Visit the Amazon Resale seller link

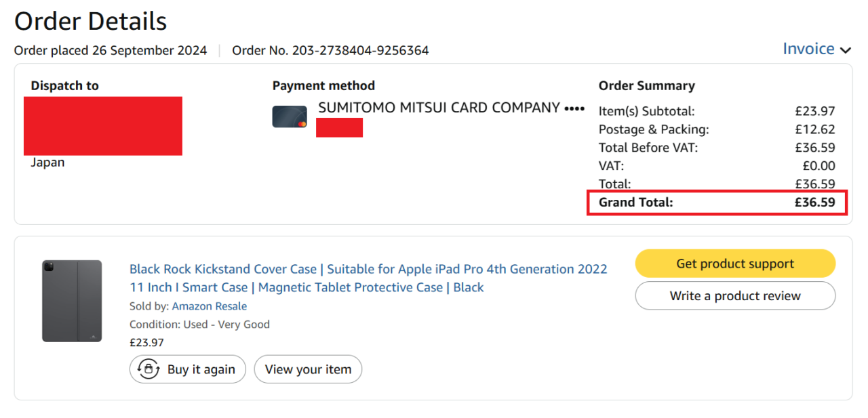click(x=209, y=306)
